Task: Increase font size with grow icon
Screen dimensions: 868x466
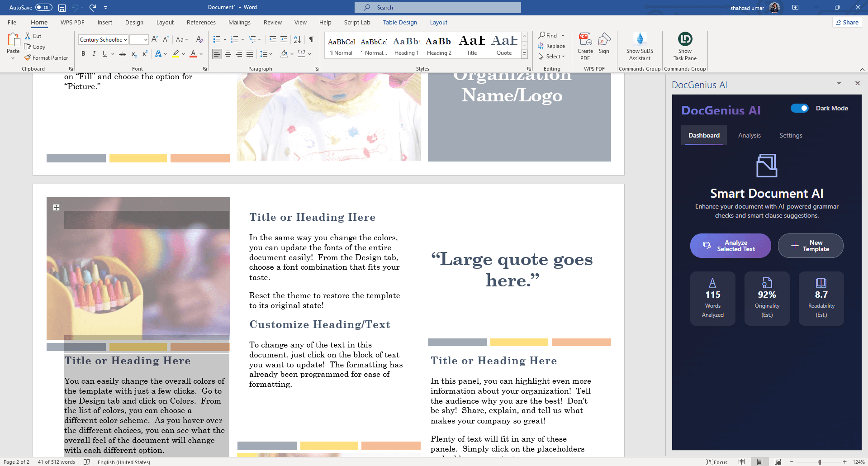Action: [155, 39]
